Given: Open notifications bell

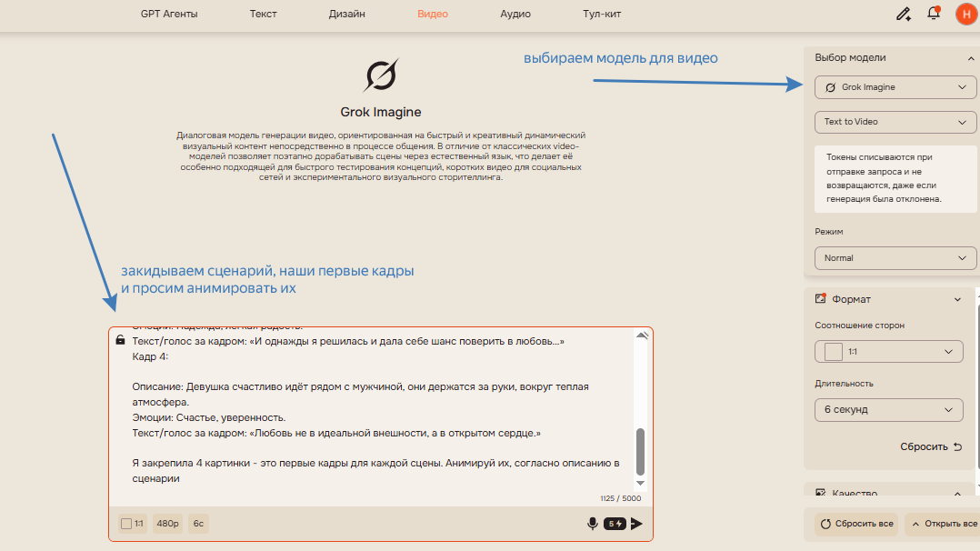Looking at the screenshot, I should tap(934, 13).
